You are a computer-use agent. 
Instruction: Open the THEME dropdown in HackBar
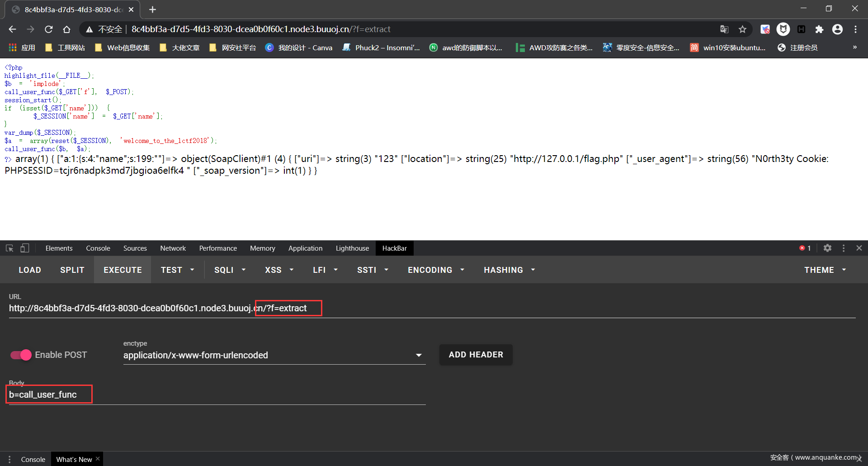tap(825, 270)
